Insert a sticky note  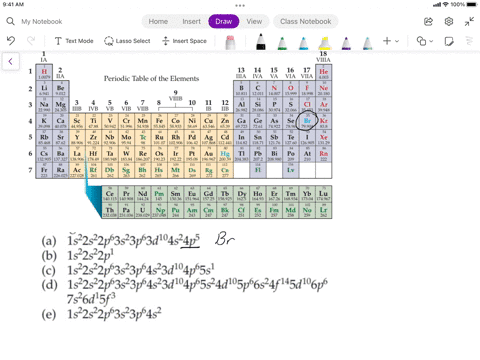[449, 41]
